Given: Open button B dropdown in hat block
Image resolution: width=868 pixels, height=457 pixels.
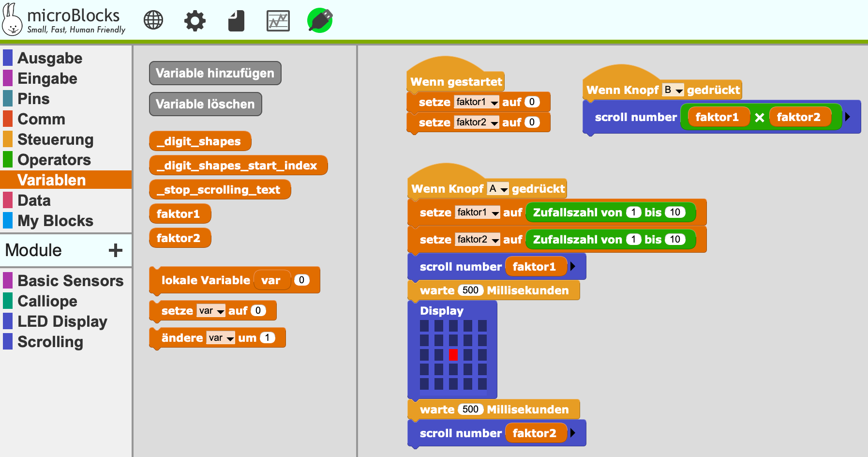Looking at the screenshot, I should click(673, 90).
